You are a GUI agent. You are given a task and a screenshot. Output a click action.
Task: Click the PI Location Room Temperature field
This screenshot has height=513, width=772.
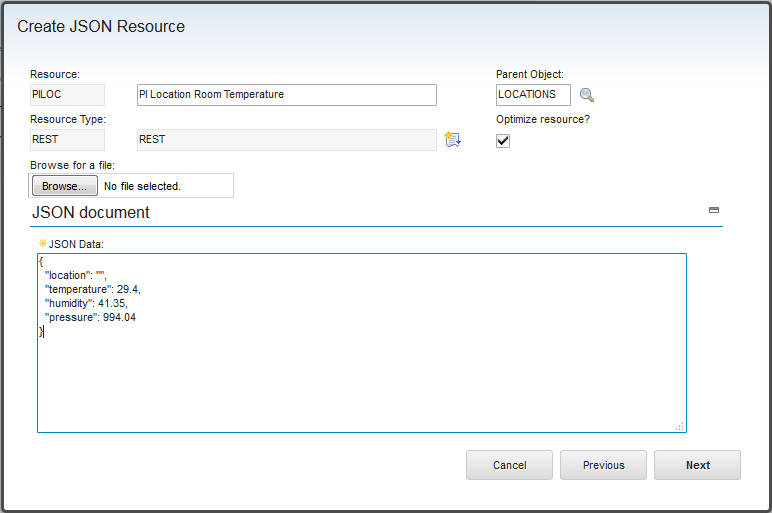point(286,95)
